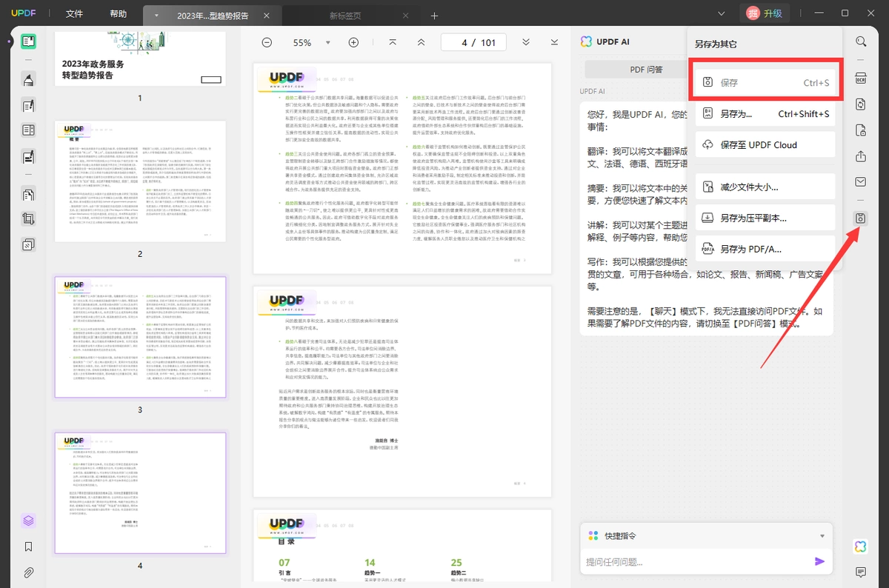Zoom out with the minus icon
Viewport: 889px width, 588px height.
267,42
